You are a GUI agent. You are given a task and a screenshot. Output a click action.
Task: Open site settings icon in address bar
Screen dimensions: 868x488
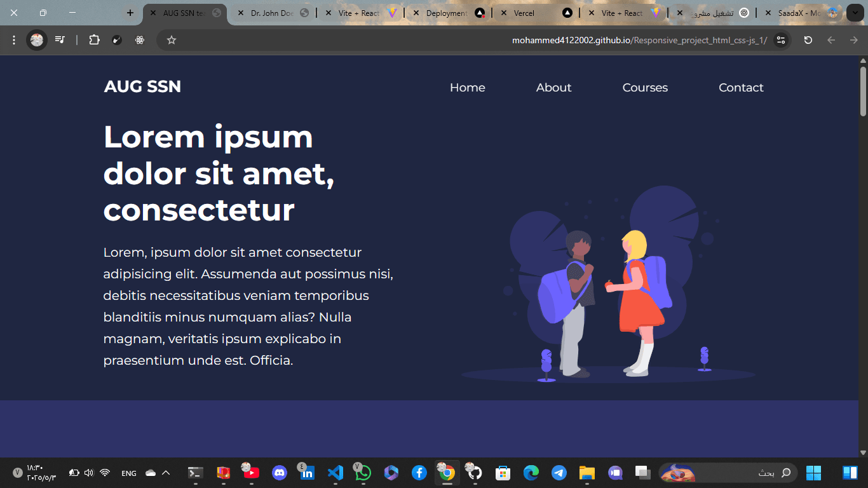(x=781, y=39)
